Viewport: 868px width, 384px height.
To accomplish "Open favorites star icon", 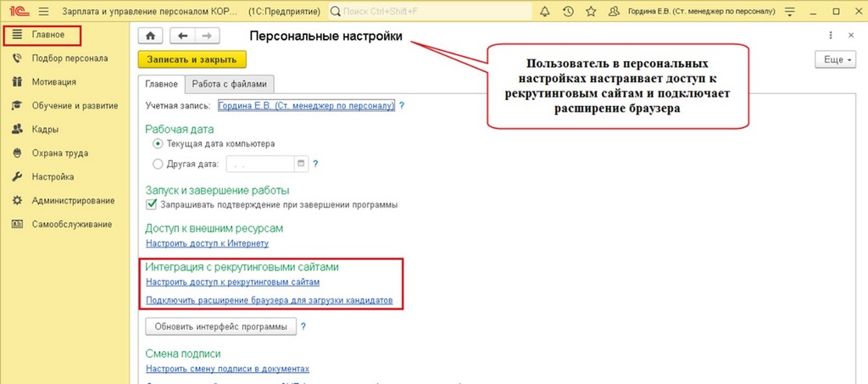I will pyautogui.click(x=591, y=11).
